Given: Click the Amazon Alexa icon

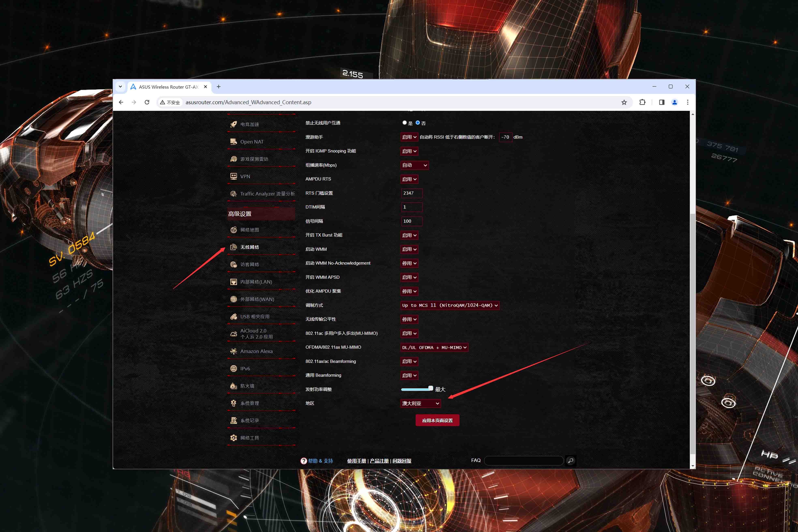Looking at the screenshot, I should pyautogui.click(x=233, y=352).
